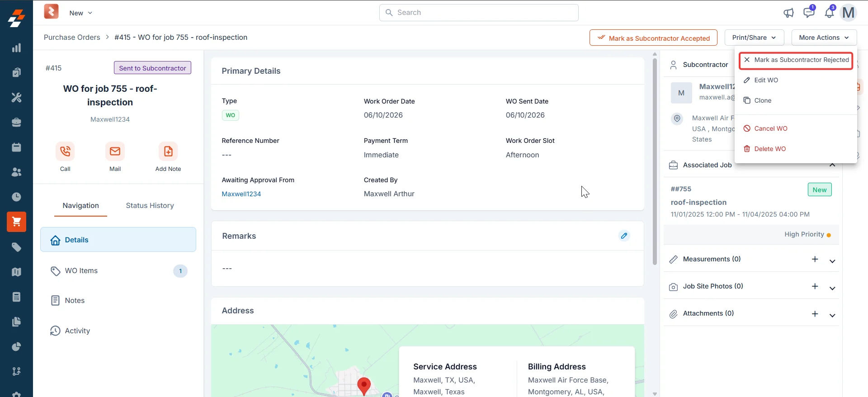Image resolution: width=868 pixels, height=397 pixels.
Task: Open the chat messages icon
Action: [x=809, y=13]
